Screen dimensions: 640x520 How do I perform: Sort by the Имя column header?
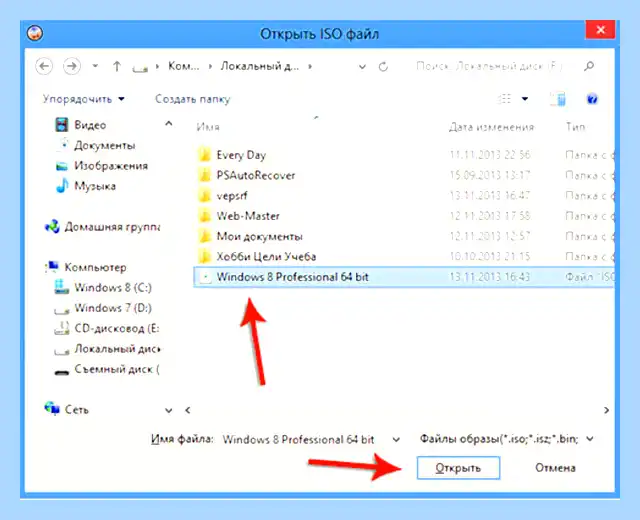[x=208, y=127]
